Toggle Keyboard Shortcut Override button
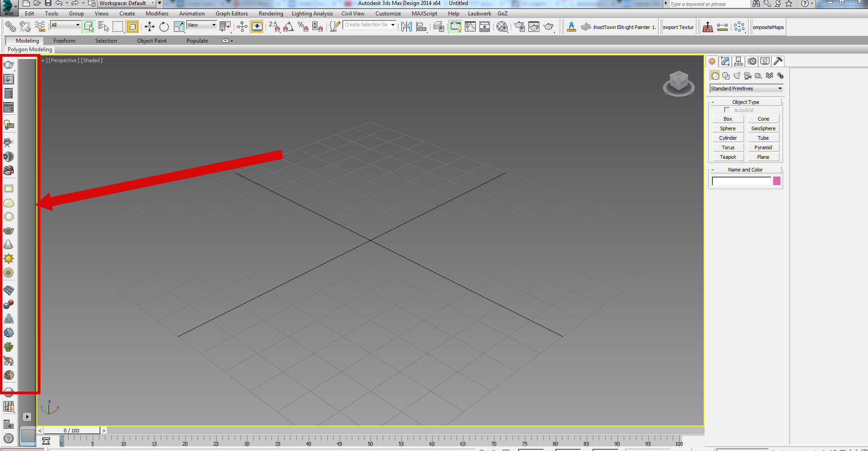Viewport: 868px width, 451px height. (x=257, y=27)
